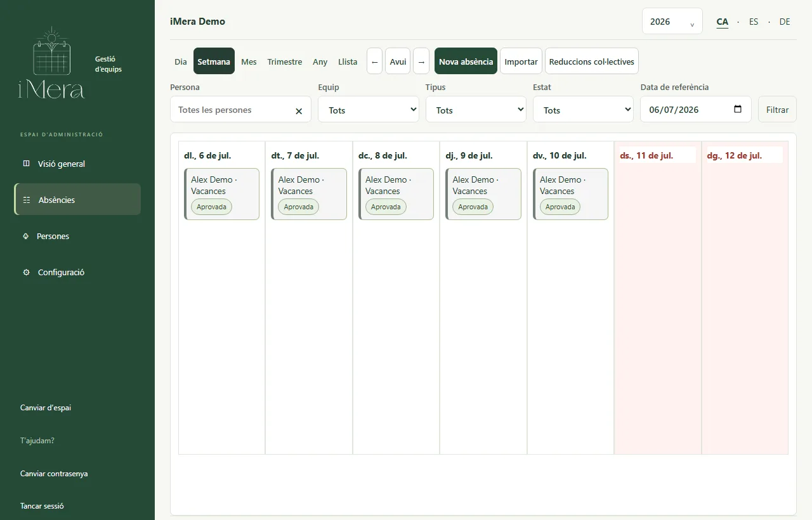Switch to the Llista view
Image resolution: width=812 pixels, height=520 pixels.
348,62
